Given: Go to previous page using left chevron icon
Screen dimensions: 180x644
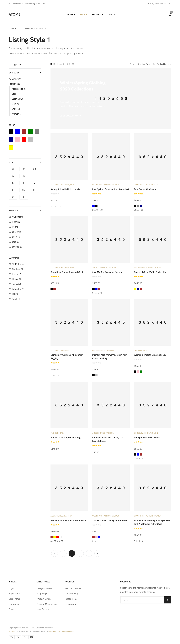Looking at the screenshot, I should click(x=63, y=554).
